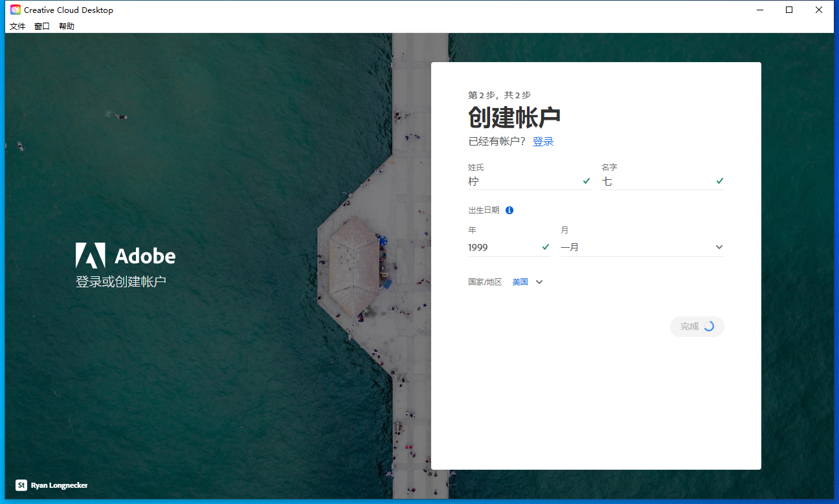The image size is (839, 504).
Task: Open the 窗口 menu
Action: tap(42, 27)
